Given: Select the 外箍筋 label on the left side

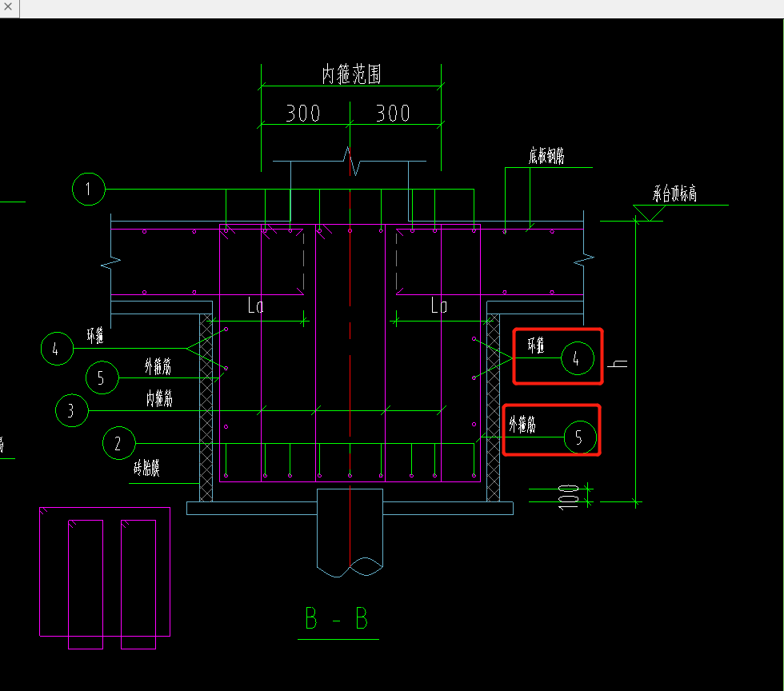Looking at the screenshot, I should (x=158, y=366).
